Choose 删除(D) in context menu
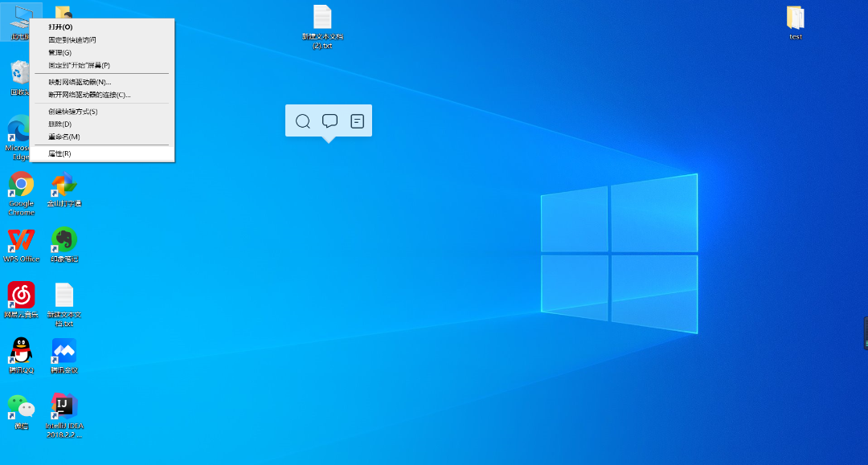 click(102, 124)
